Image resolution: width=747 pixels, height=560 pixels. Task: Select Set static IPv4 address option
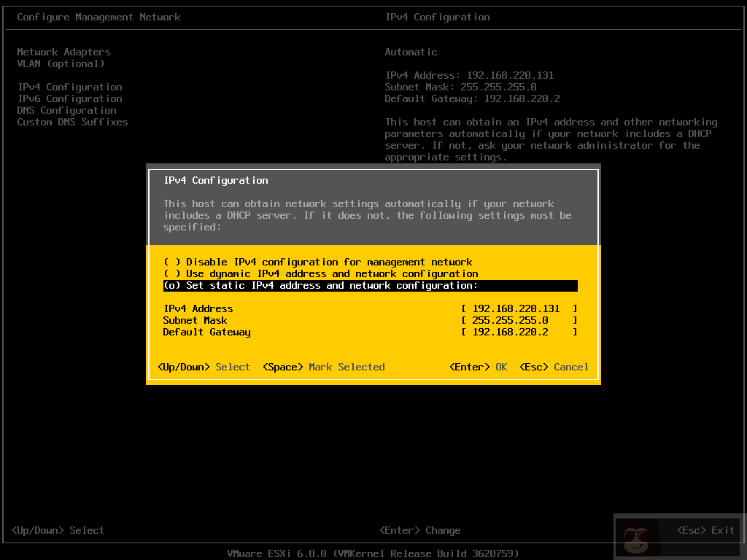[x=321, y=285]
